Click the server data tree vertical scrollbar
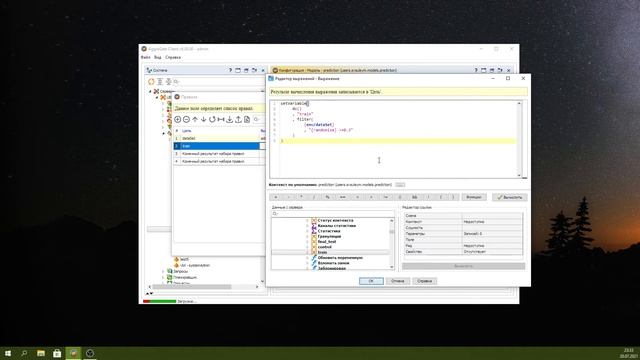 pos(392,244)
